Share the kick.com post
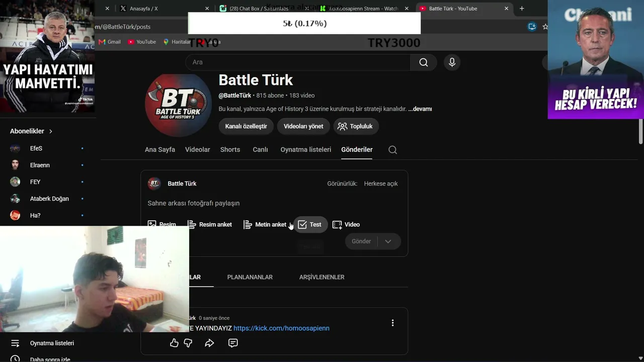This screenshot has width=644, height=362. pyautogui.click(x=209, y=343)
